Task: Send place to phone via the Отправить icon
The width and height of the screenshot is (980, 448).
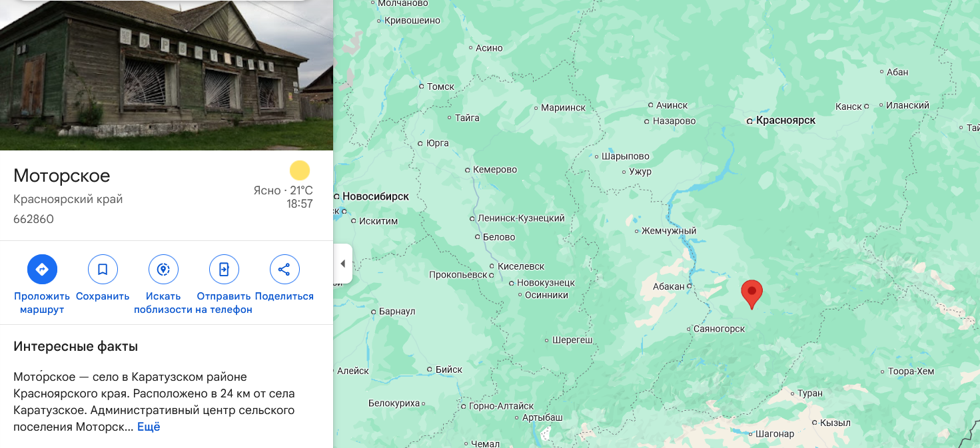Action: pyautogui.click(x=224, y=270)
